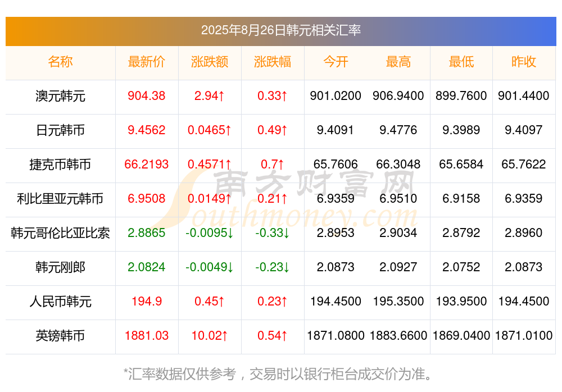Click change amount 2.94↑
Image resolution: width=562 pixels, height=392 pixels.
coord(209,95)
